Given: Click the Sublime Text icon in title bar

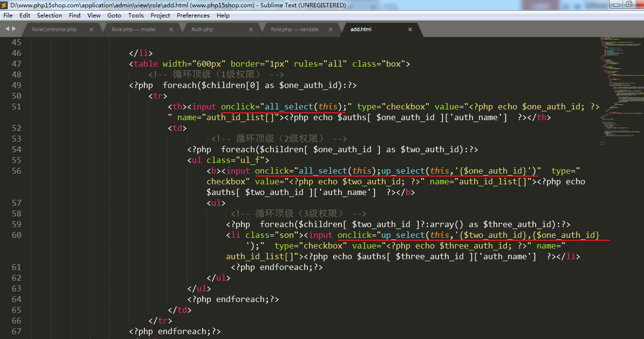Looking at the screenshot, I should point(5,5).
